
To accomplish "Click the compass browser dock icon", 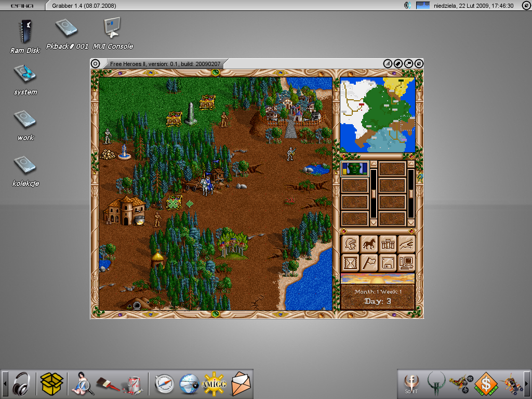I will point(165,384).
